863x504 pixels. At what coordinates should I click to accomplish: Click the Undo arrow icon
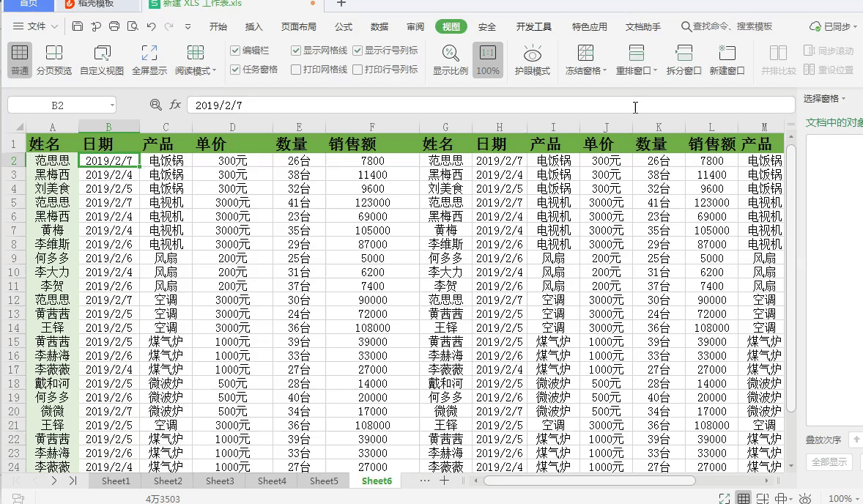click(152, 26)
